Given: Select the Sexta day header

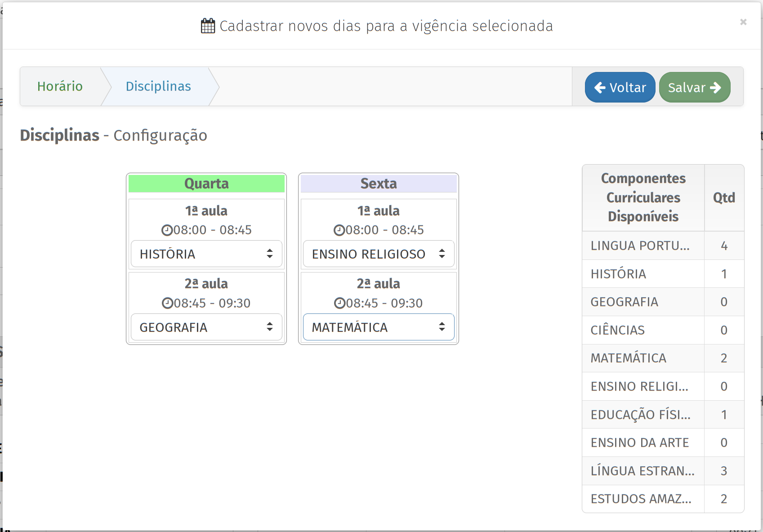Looking at the screenshot, I should pyautogui.click(x=378, y=183).
